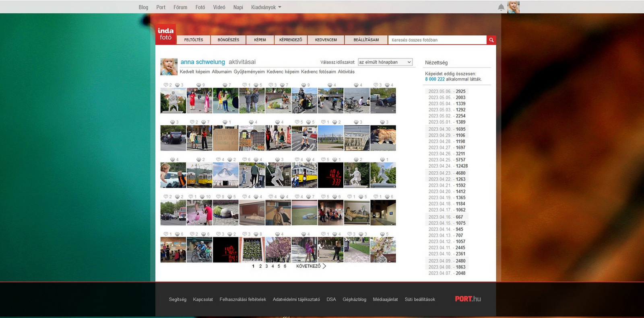Open the user avatar in the top bar
The image size is (644, 318).
click(513, 7)
